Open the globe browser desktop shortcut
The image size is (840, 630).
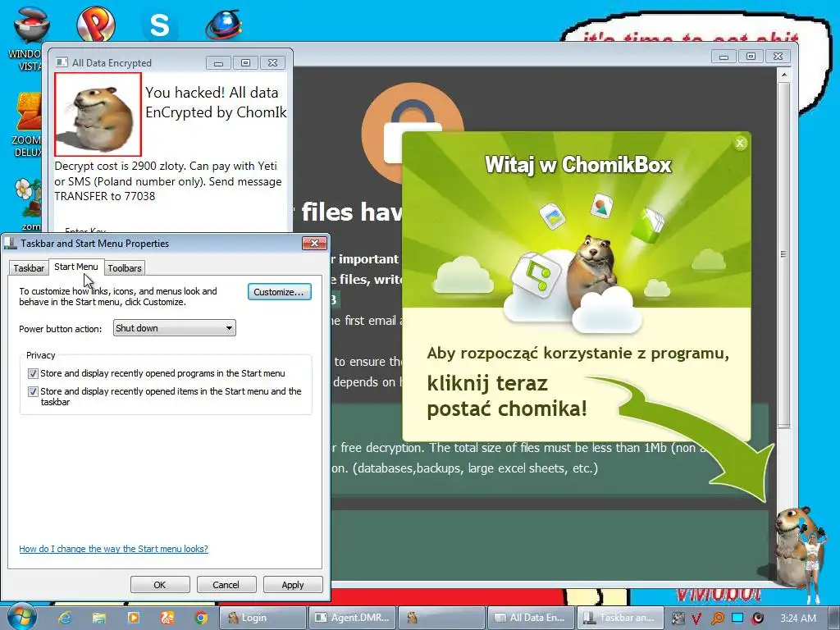coord(224,24)
